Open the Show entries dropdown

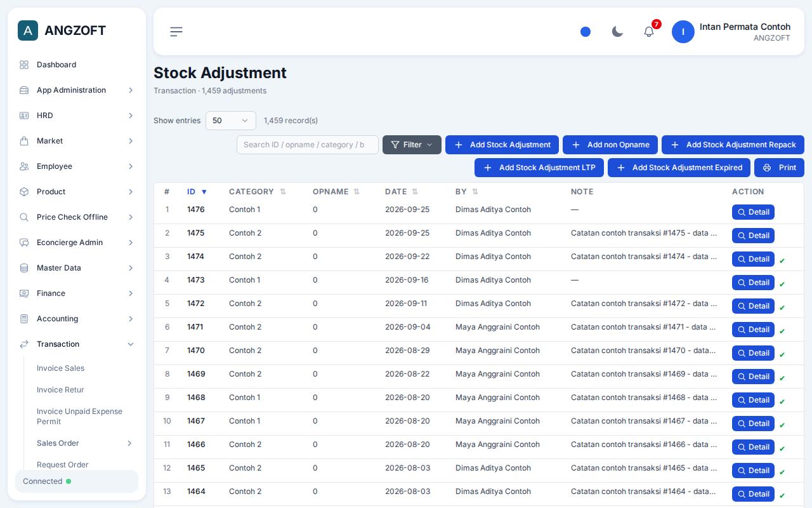pos(231,121)
